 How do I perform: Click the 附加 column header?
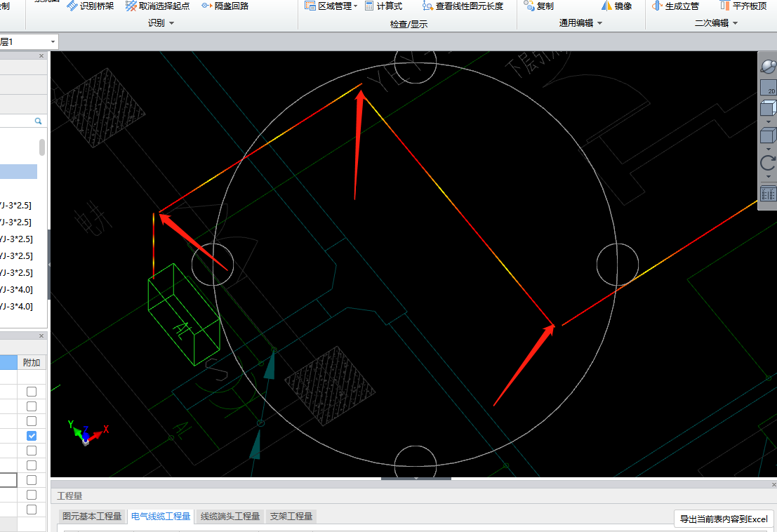32,363
